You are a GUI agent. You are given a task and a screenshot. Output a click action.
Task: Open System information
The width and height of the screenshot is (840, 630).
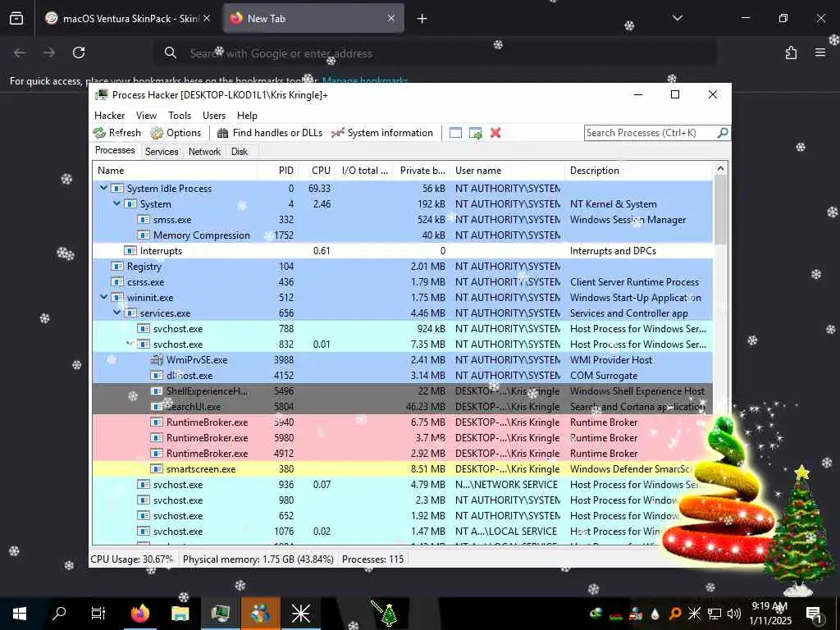pyautogui.click(x=382, y=133)
